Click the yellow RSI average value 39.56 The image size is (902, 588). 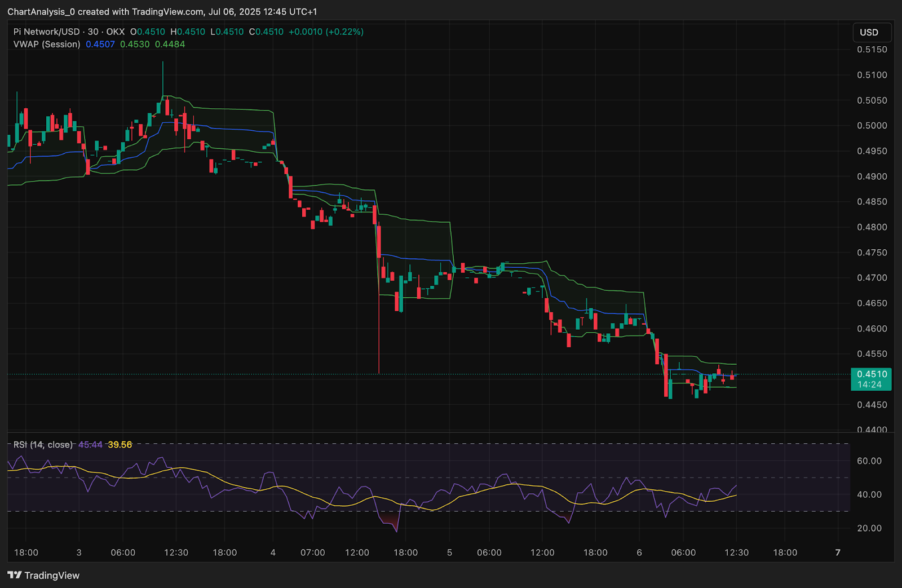120,445
